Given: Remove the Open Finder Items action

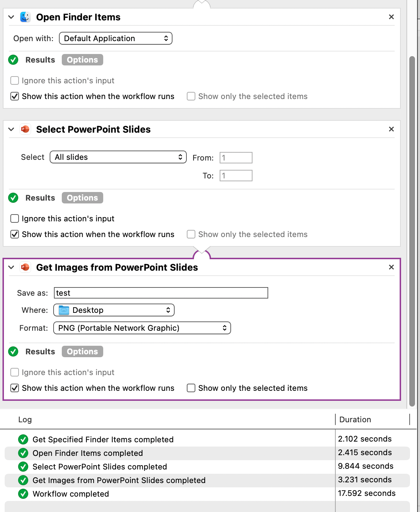Looking at the screenshot, I should [391, 17].
